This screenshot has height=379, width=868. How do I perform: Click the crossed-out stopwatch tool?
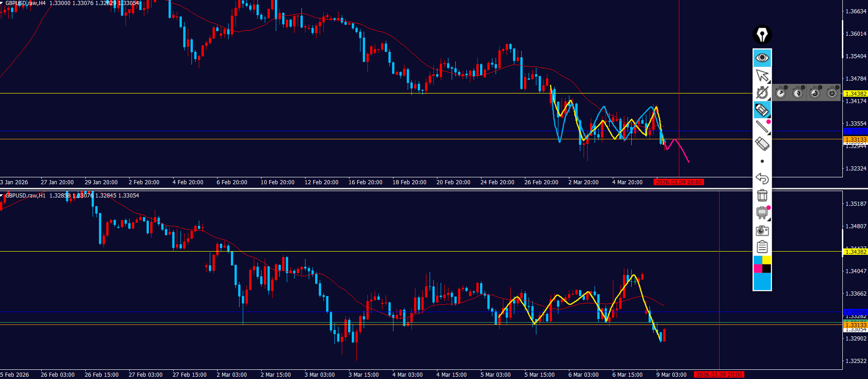tap(762, 93)
